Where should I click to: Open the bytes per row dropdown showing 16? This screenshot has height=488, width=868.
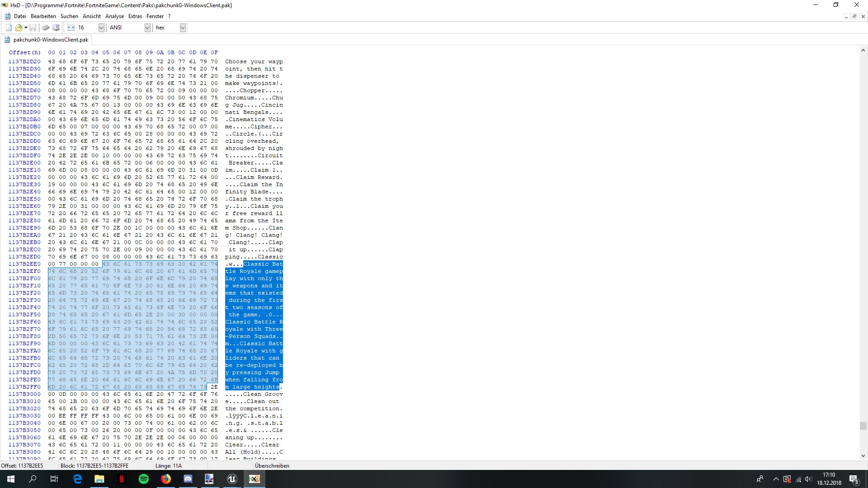pos(101,28)
